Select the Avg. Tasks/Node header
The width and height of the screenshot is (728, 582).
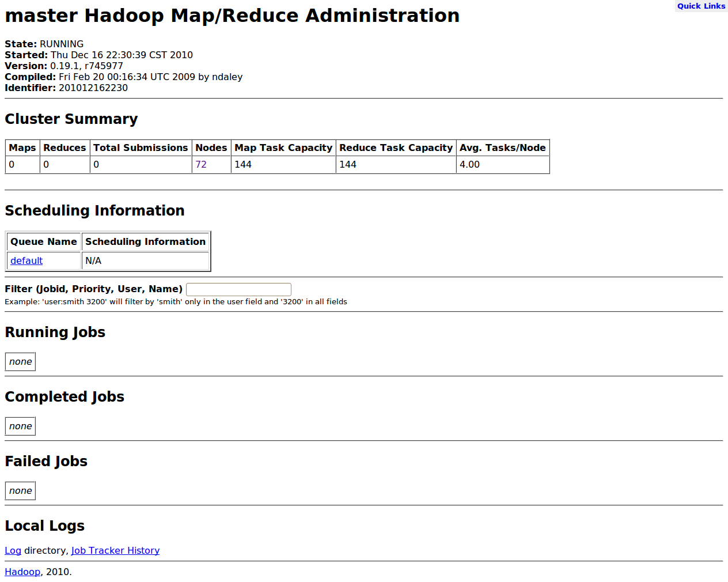click(503, 148)
